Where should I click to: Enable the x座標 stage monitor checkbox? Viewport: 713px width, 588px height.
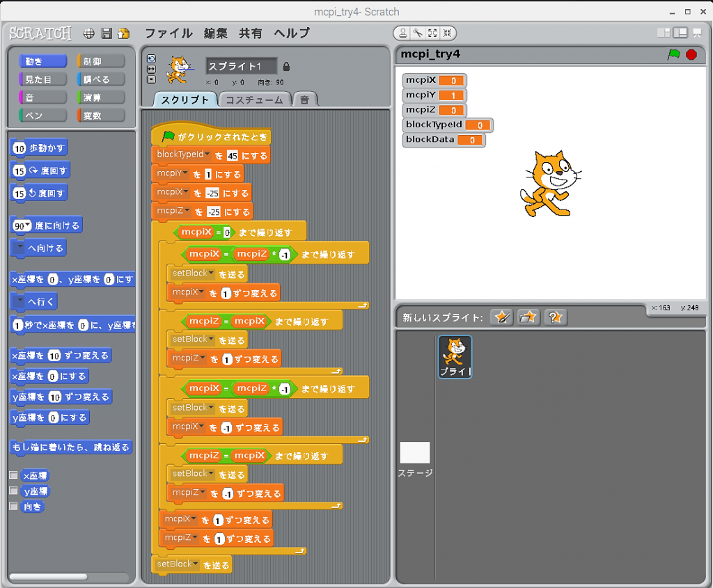pyautogui.click(x=14, y=475)
